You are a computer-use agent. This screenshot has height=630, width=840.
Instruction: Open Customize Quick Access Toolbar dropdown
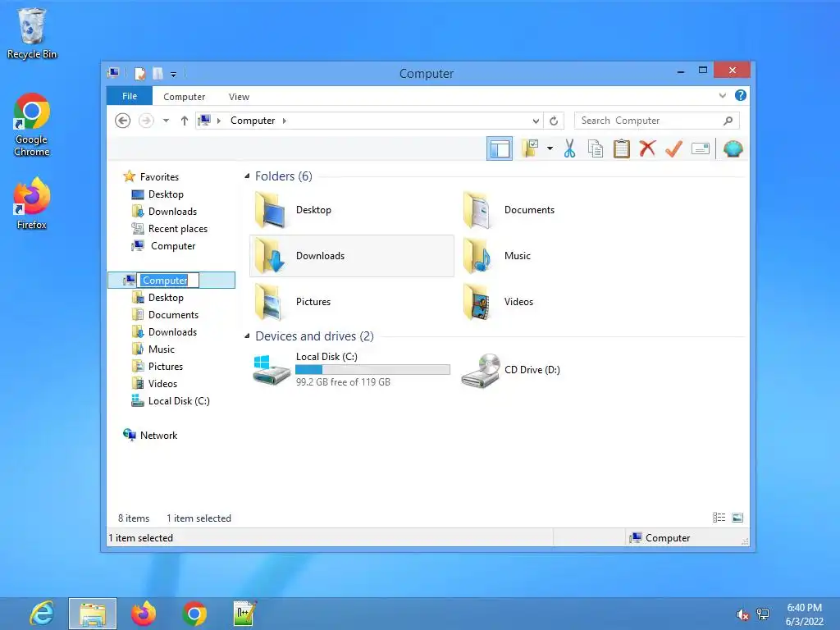(174, 74)
